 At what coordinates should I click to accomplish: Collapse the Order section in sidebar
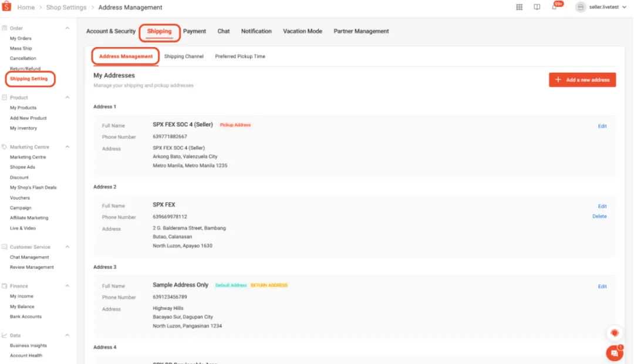coord(66,28)
